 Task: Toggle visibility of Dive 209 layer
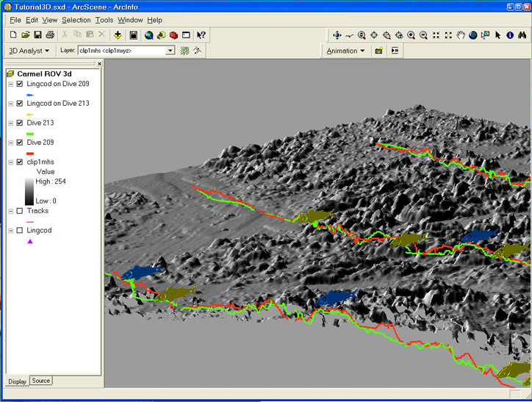20,143
